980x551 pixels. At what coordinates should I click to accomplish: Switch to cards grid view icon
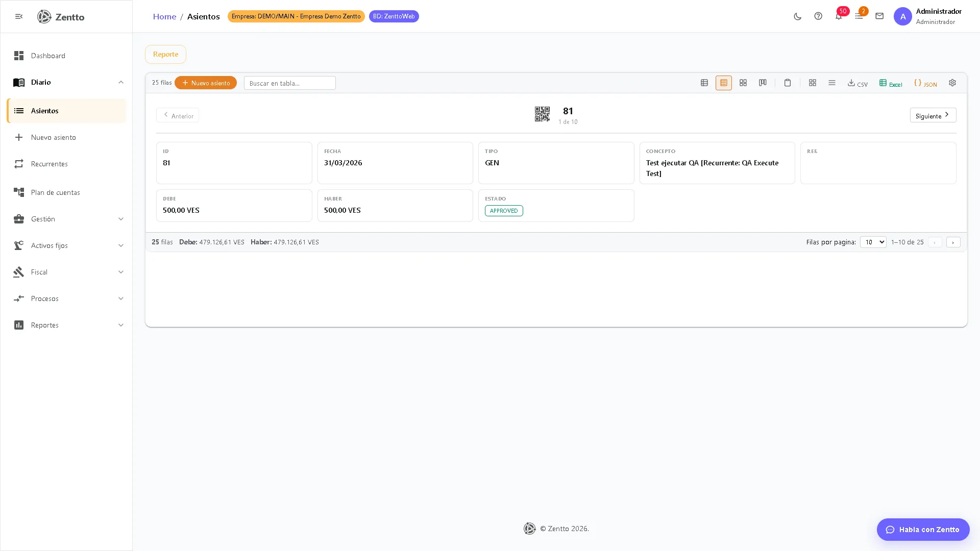[743, 83]
